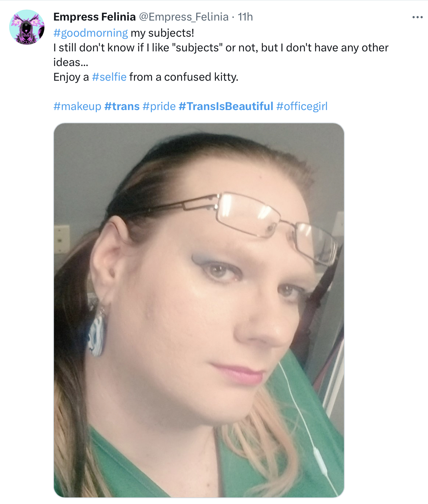Click the dot separator before the timestamp
428x504 pixels.
[233, 17]
